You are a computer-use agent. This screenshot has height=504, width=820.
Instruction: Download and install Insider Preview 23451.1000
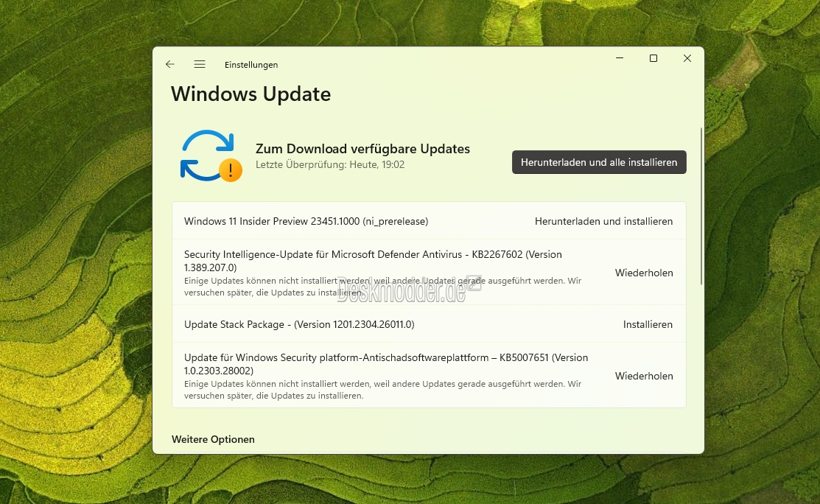(x=603, y=221)
